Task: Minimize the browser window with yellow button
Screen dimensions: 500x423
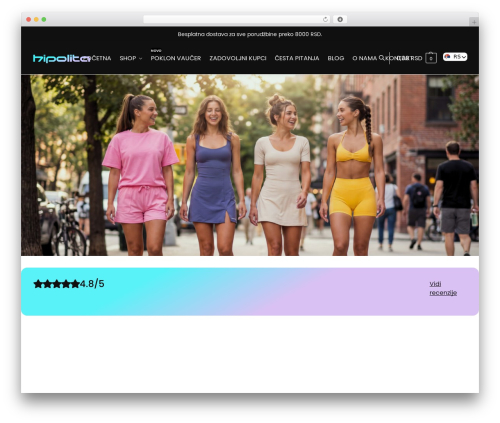Action: [36, 19]
